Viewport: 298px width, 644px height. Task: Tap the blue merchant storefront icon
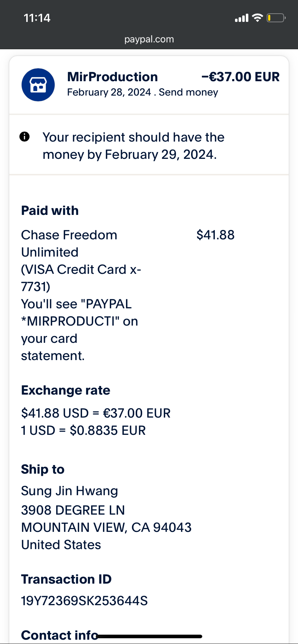38,85
